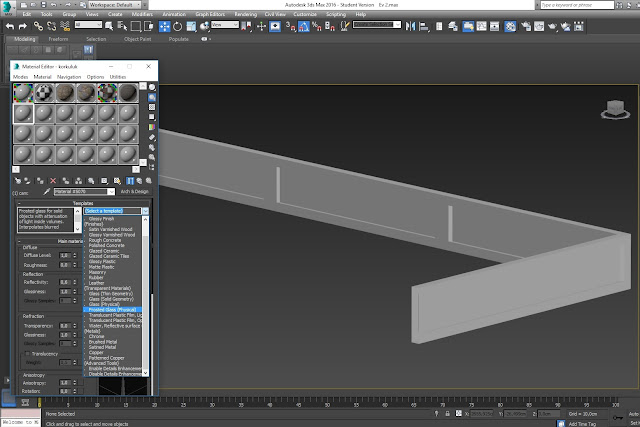Switch to the Freeform ribbon tab

(58, 39)
